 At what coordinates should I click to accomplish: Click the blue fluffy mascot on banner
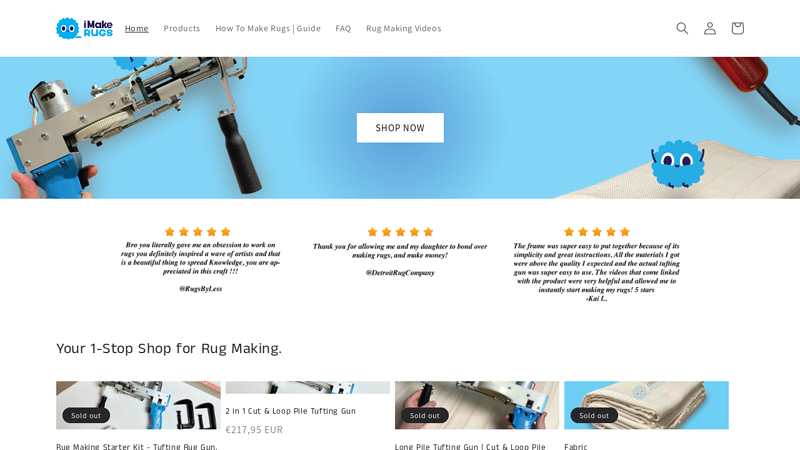click(x=678, y=163)
